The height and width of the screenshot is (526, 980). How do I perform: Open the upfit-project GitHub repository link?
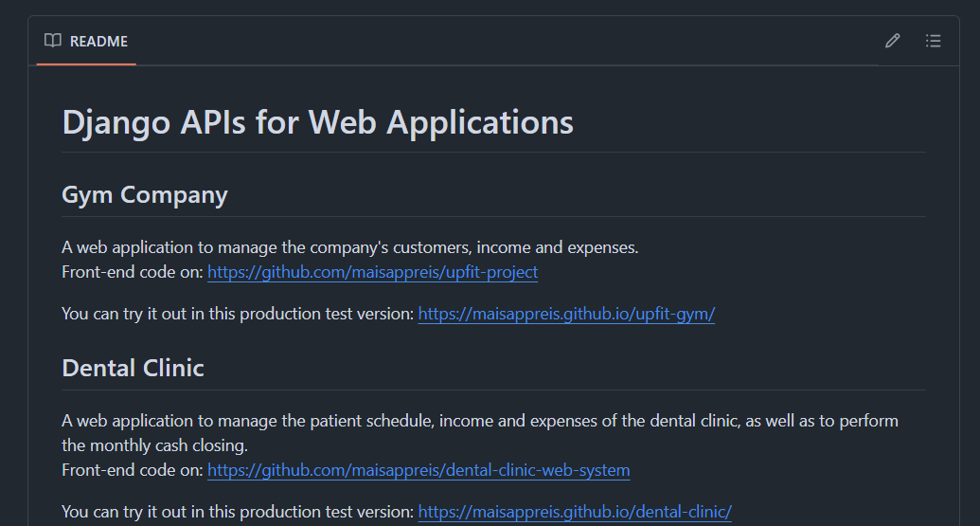pyautogui.click(x=372, y=273)
